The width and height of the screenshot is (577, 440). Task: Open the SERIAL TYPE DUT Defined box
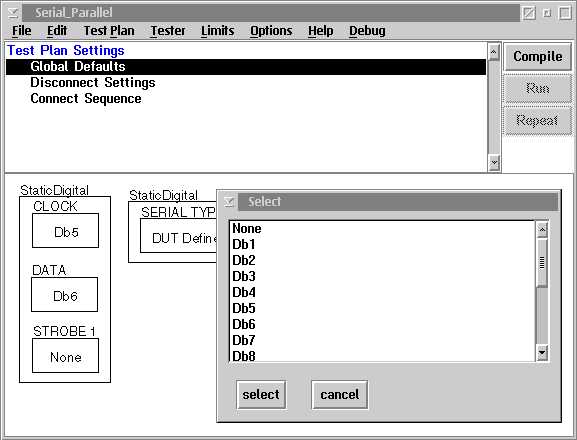(x=178, y=236)
